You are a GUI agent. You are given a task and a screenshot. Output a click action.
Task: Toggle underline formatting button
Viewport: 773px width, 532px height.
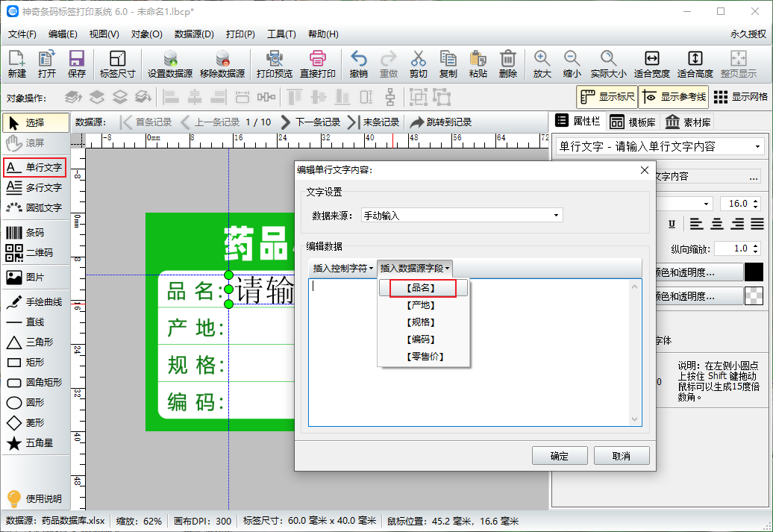[x=672, y=225]
